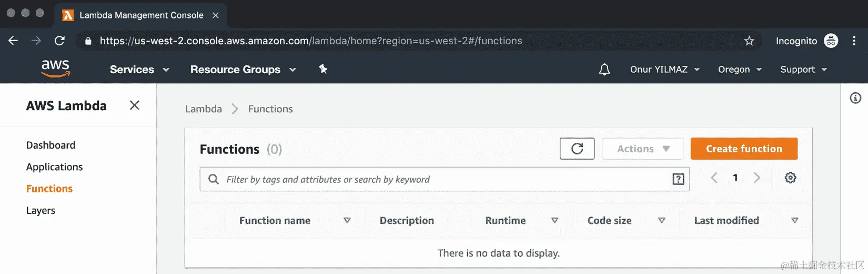Open Chrome three-dot menu

pyautogui.click(x=854, y=41)
